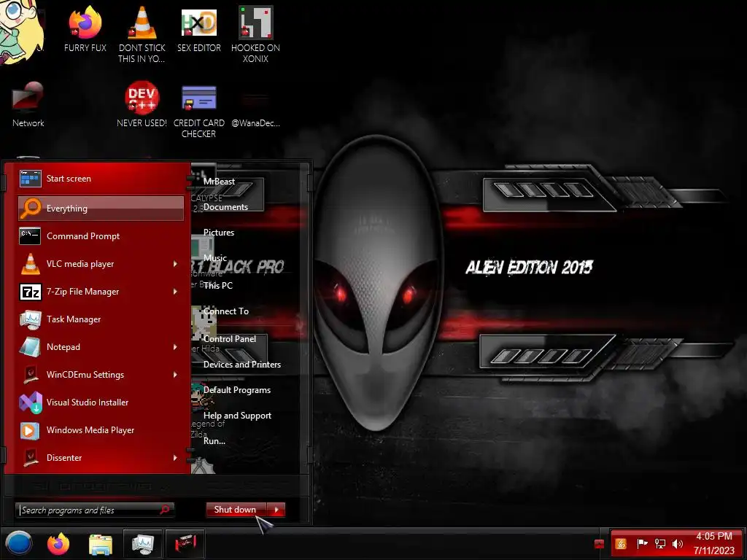747x560 pixels.
Task: Open the Network desktop icon
Action: point(28,105)
